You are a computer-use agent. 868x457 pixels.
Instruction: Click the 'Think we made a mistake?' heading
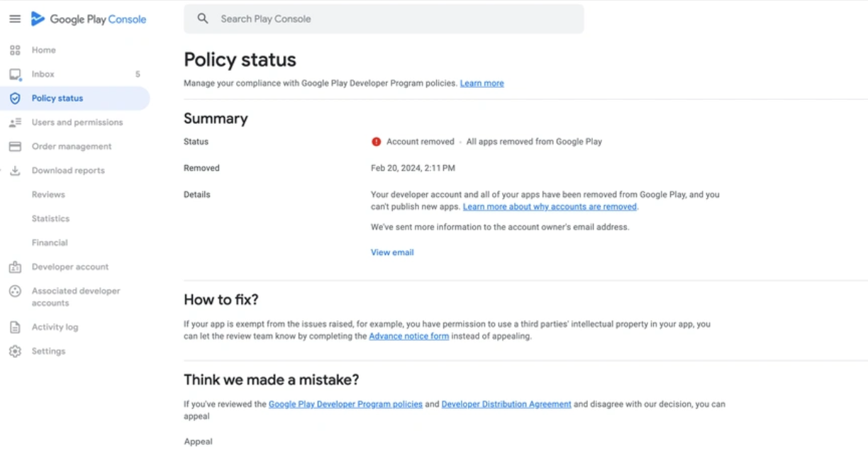272,380
